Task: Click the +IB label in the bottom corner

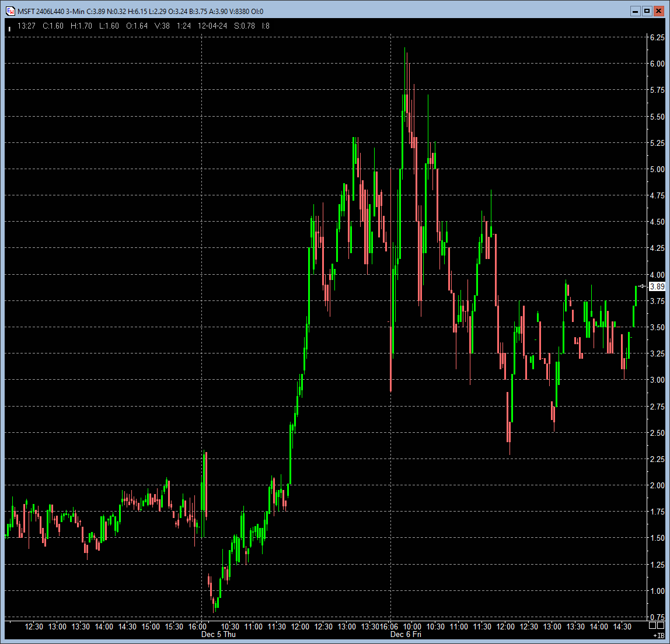Action: (658, 636)
